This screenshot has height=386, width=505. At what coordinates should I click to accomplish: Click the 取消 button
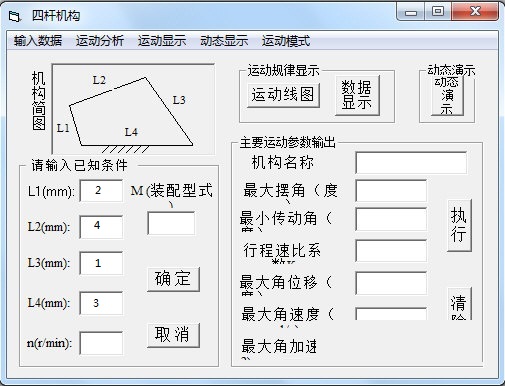173,335
